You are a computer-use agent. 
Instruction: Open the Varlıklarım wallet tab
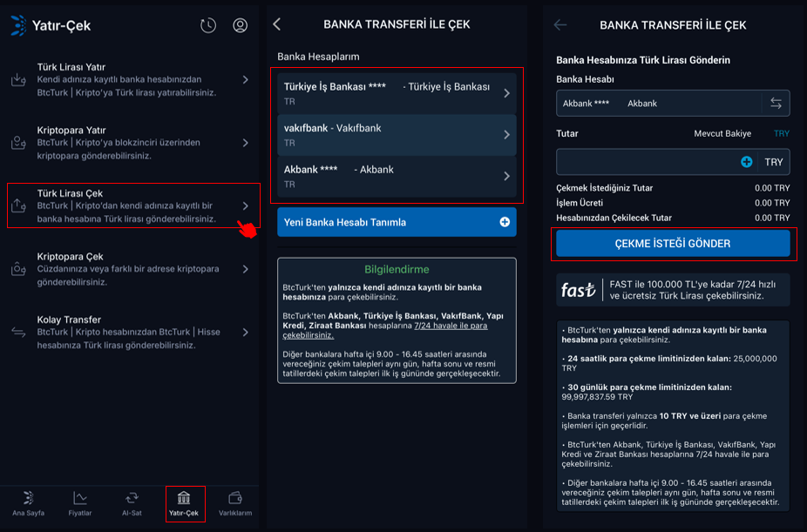tap(234, 504)
